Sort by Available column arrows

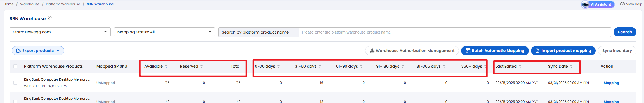tap(166, 66)
